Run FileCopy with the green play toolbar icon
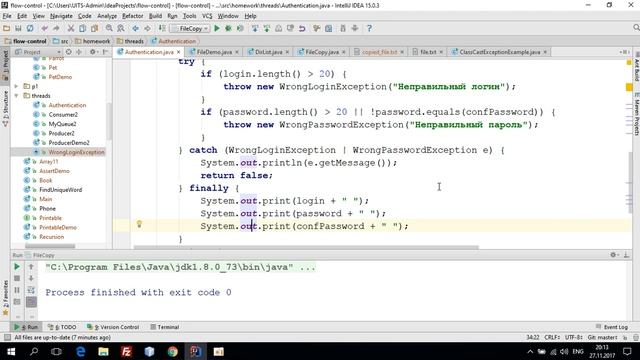The width and height of the screenshot is (640, 360). pyautogui.click(x=217, y=28)
